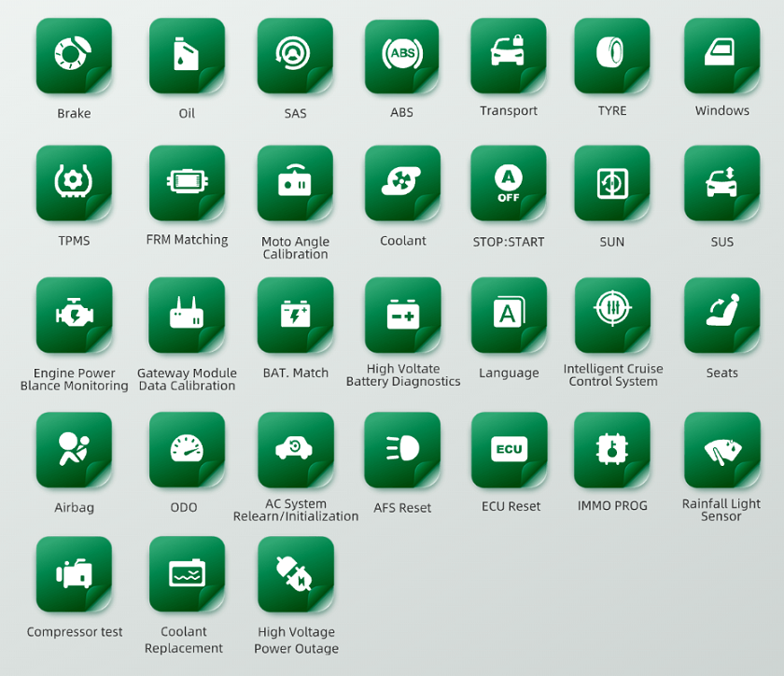
Task: Select the Windows door icon
Action: pyautogui.click(x=721, y=56)
